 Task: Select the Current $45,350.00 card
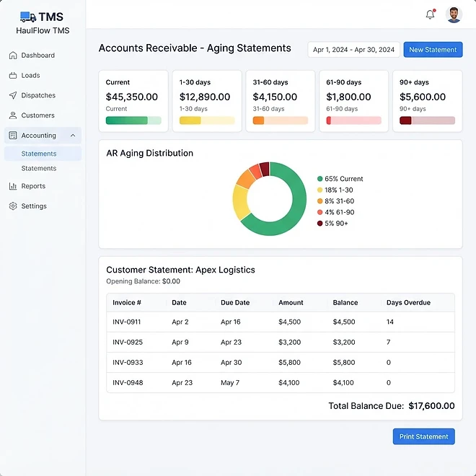click(x=133, y=101)
